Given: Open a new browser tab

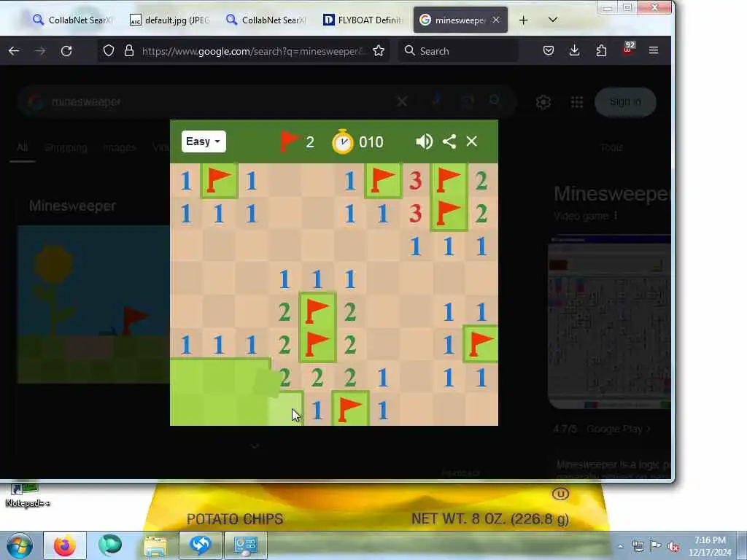Looking at the screenshot, I should (x=523, y=20).
